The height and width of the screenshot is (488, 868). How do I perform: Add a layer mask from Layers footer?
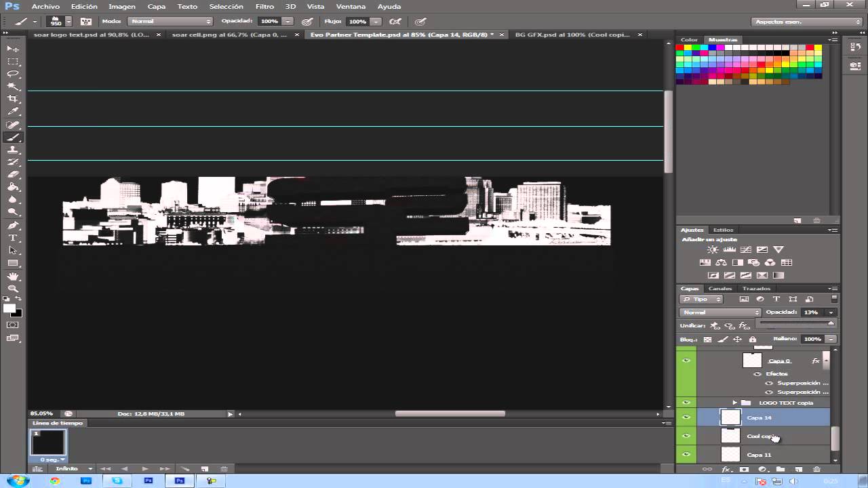[744, 469]
